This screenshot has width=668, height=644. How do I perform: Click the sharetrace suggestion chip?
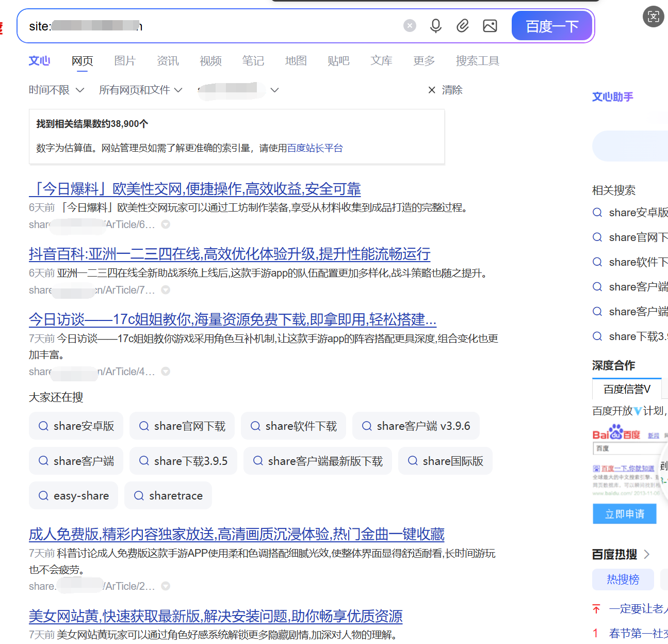(168, 496)
